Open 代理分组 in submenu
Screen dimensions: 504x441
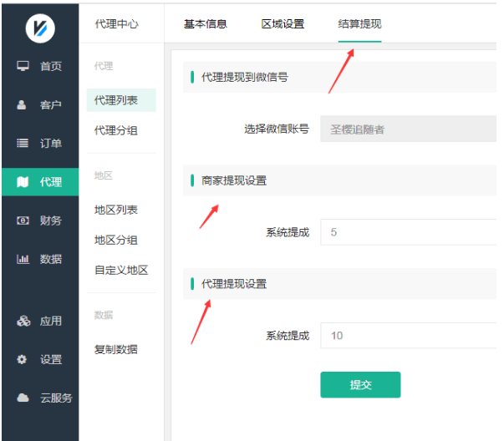pos(116,131)
